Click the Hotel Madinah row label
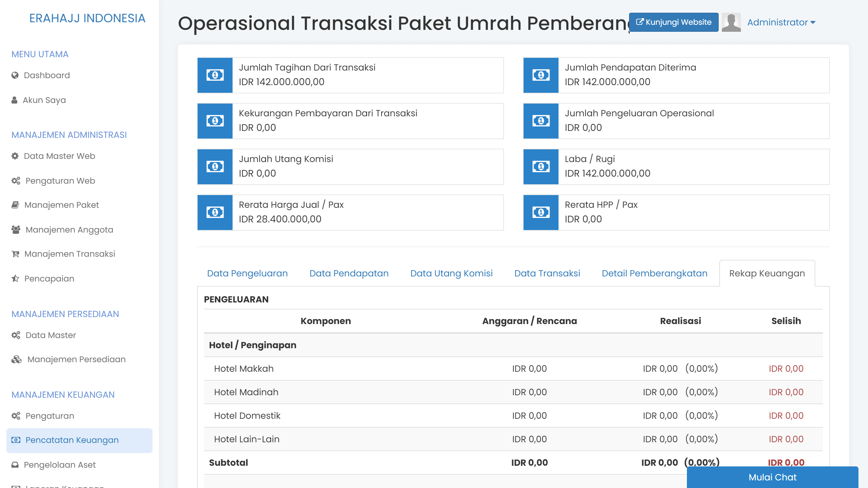The image size is (868, 488). coord(246,392)
